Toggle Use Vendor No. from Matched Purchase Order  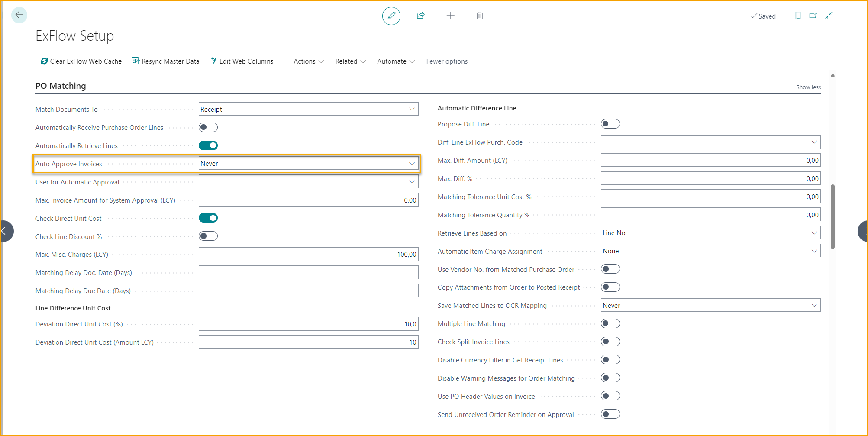tap(610, 269)
